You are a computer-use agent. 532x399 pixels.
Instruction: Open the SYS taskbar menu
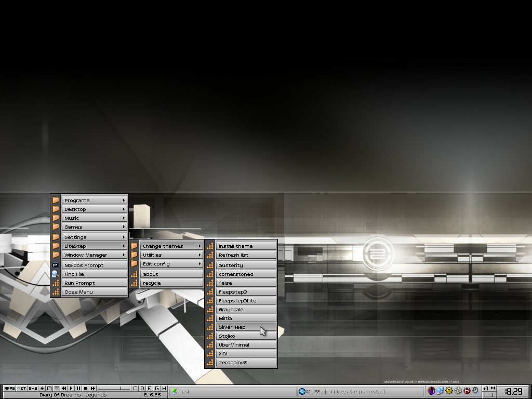33,388
